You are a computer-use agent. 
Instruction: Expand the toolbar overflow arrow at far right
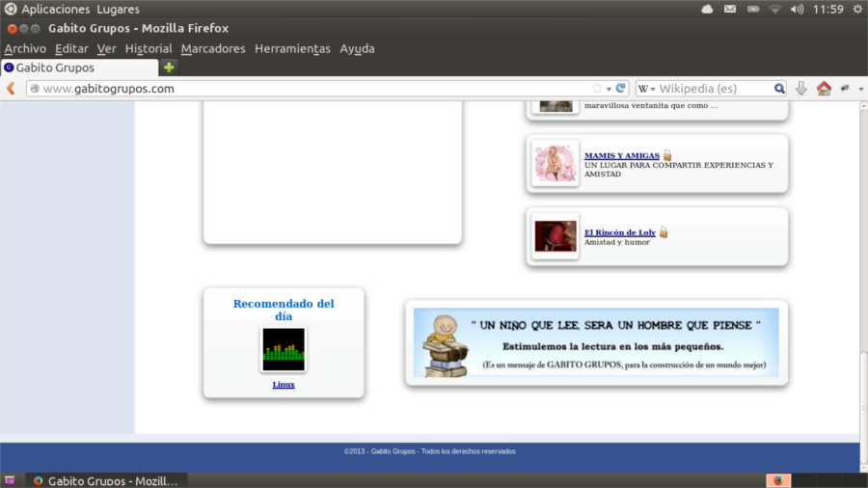pos(860,89)
